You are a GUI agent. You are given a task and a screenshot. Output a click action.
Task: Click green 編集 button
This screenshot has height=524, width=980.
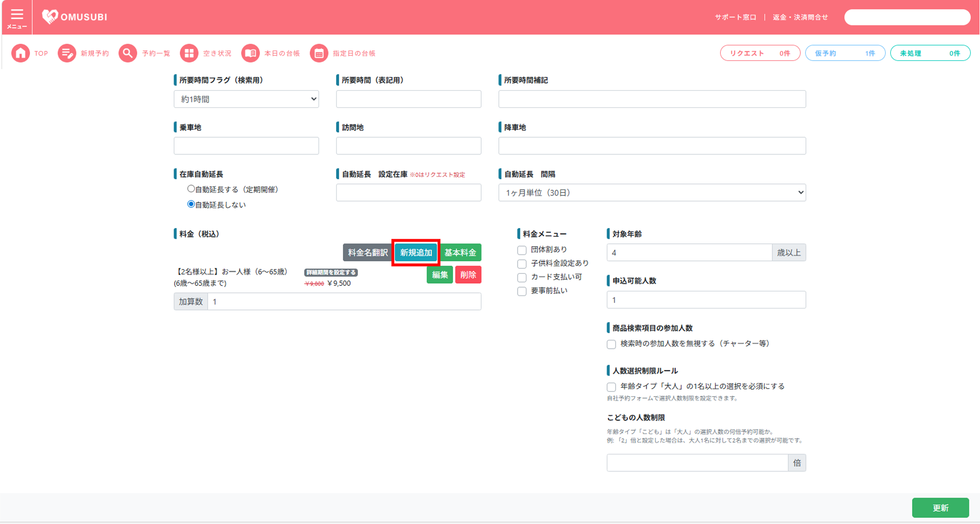click(x=440, y=275)
